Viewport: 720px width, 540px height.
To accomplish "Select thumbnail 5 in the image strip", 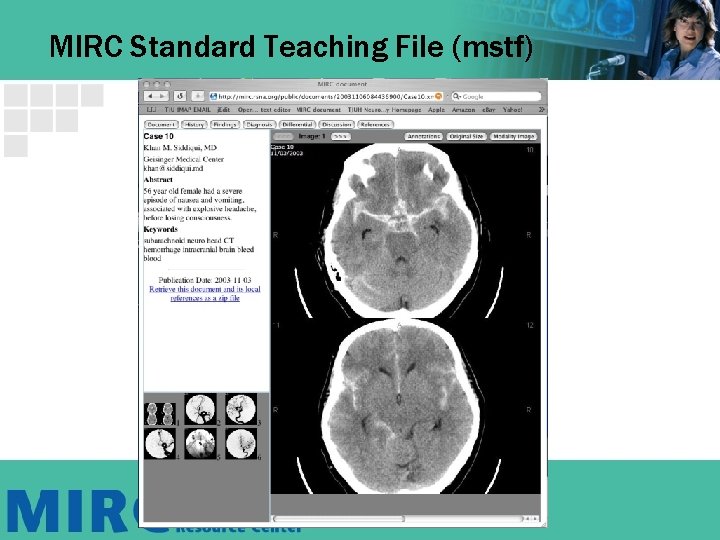I will coord(200,444).
